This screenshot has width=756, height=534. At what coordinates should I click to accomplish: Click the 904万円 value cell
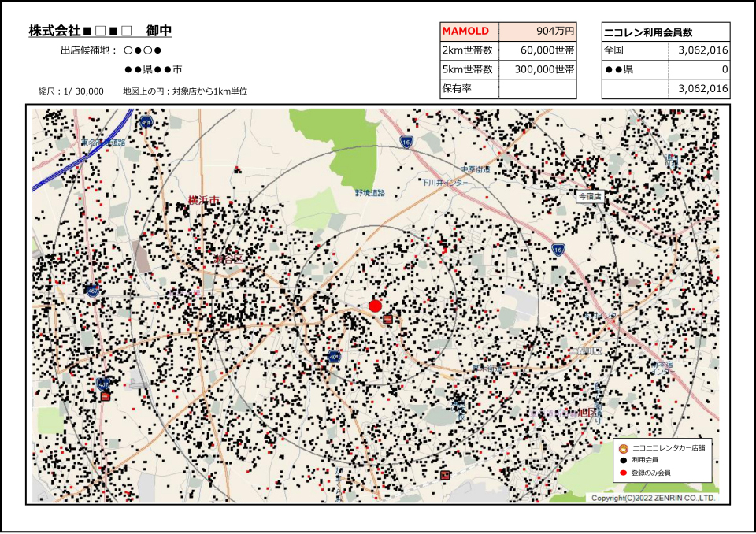click(x=538, y=32)
